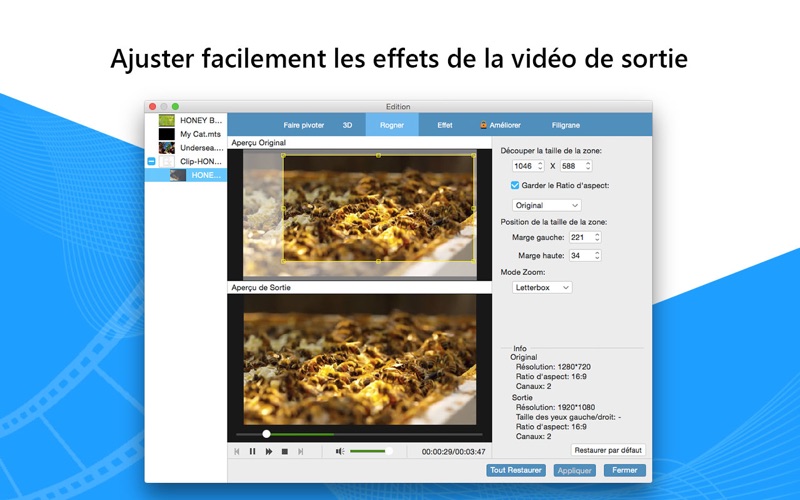Open the Letterbox zoom mode dropdown
800x500 pixels.
coord(542,288)
